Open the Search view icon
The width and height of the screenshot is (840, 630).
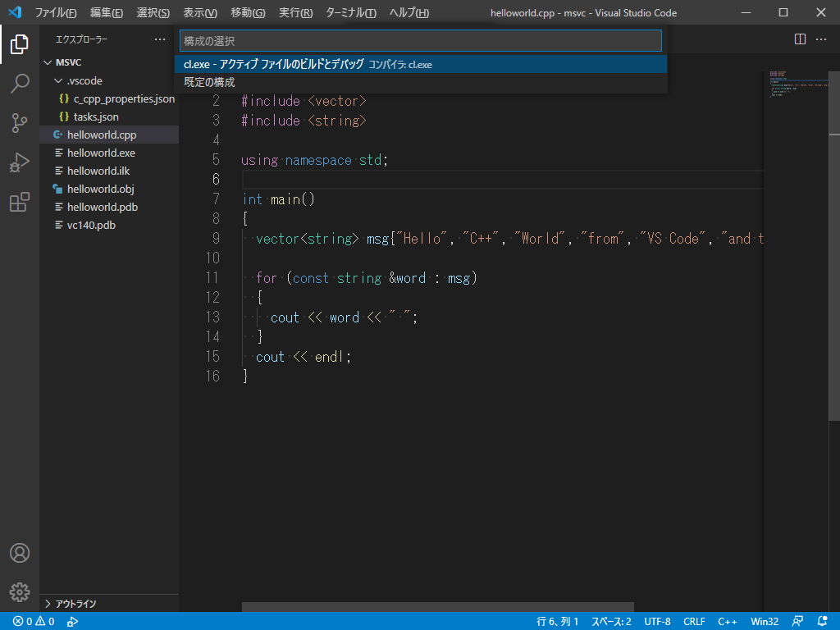20,84
